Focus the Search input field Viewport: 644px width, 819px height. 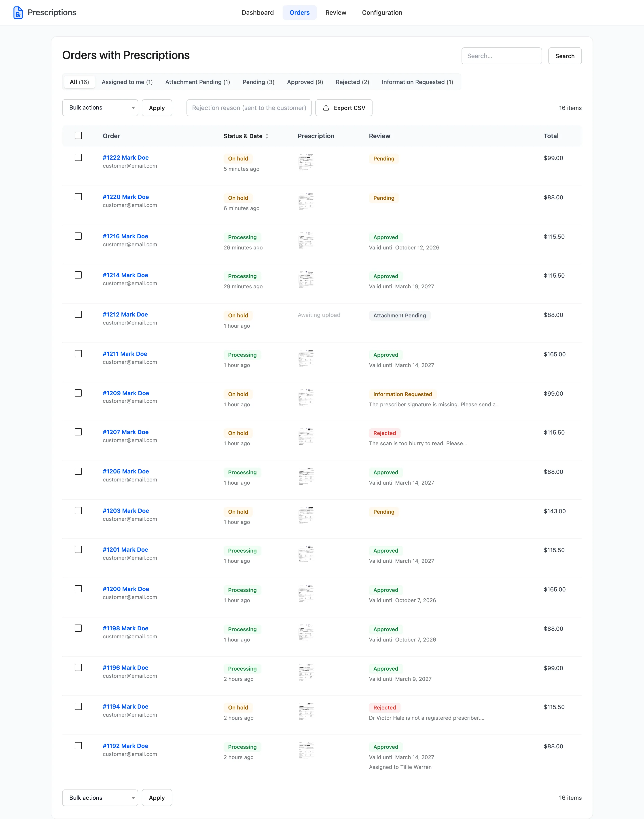pyautogui.click(x=502, y=56)
